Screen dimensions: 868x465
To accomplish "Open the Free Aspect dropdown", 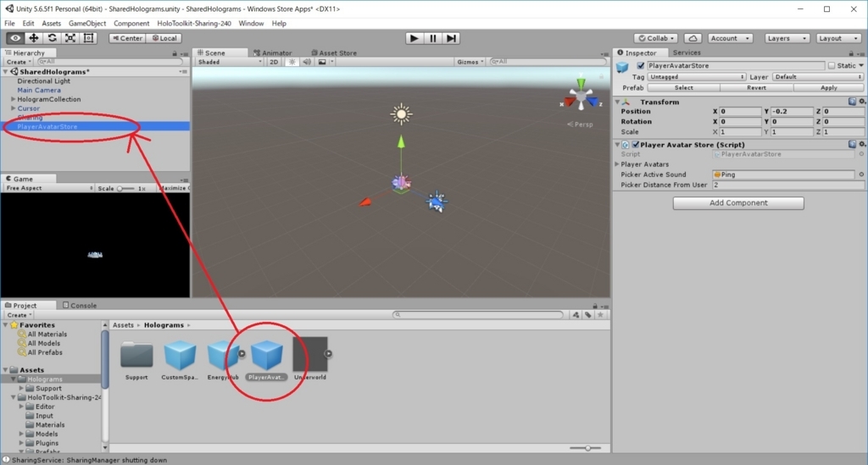I will (48, 188).
